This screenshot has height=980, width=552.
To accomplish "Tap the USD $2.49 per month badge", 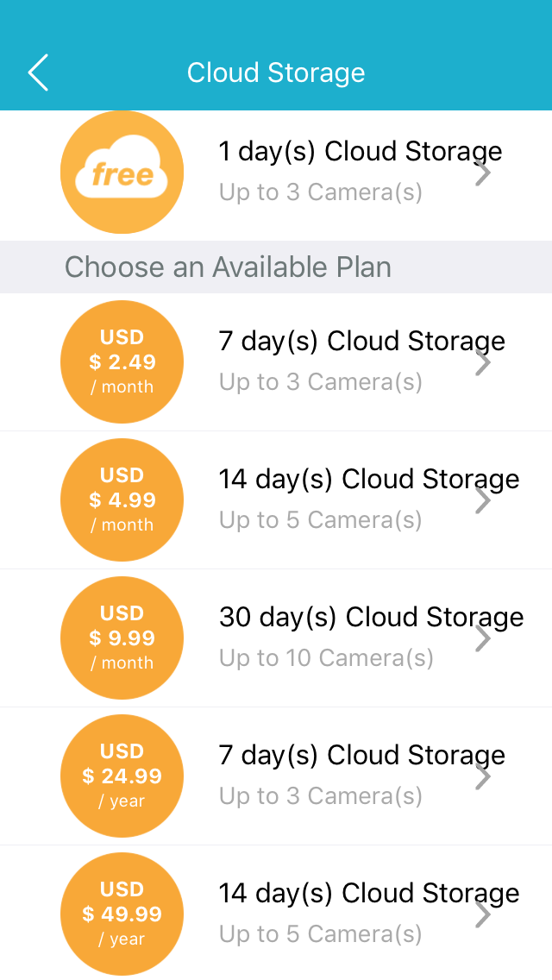I will tap(122, 361).
